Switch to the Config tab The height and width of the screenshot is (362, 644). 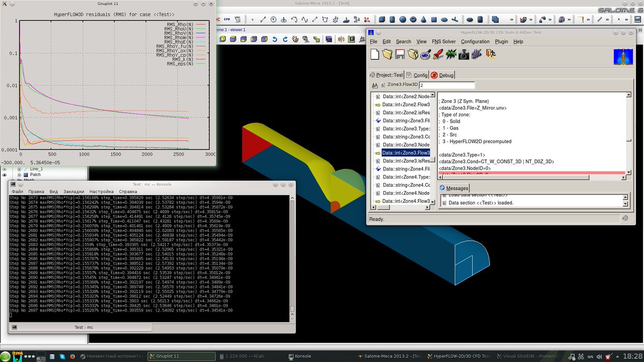[x=416, y=75]
